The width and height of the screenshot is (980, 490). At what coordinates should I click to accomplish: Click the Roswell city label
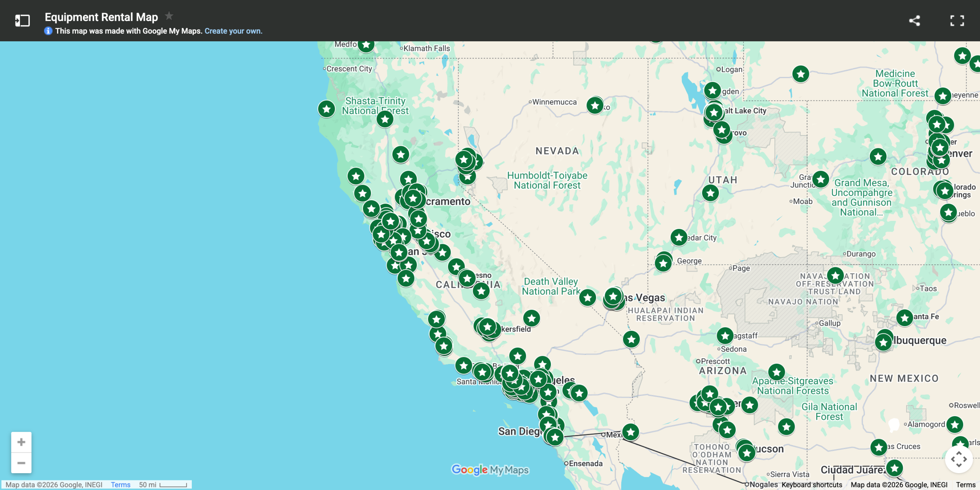967,405
